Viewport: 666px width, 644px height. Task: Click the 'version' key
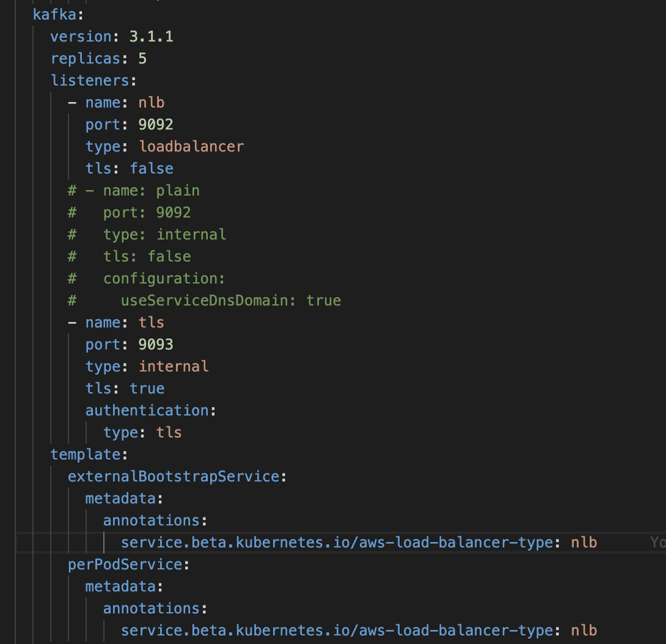click(81, 37)
